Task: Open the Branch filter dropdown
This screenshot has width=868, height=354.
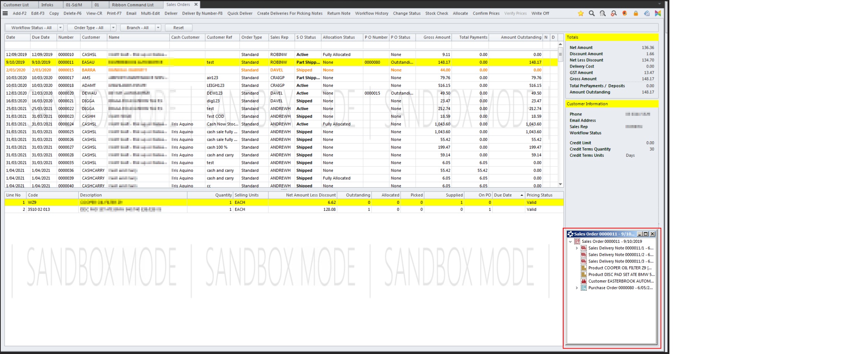Action: [158, 28]
